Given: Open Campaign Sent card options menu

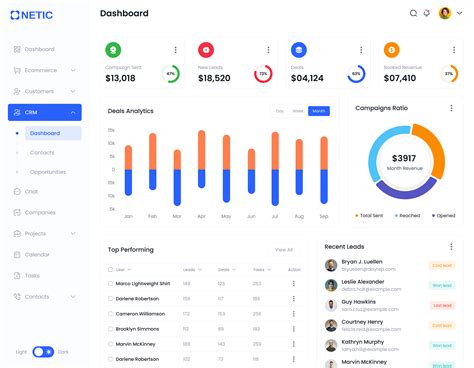Looking at the screenshot, I should (x=175, y=50).
